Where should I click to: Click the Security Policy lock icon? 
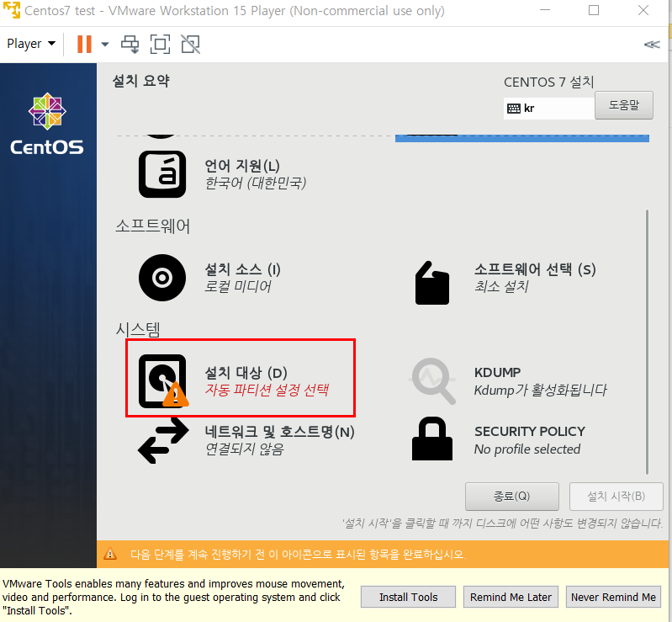pyautogui.click(x=432, y=439)
